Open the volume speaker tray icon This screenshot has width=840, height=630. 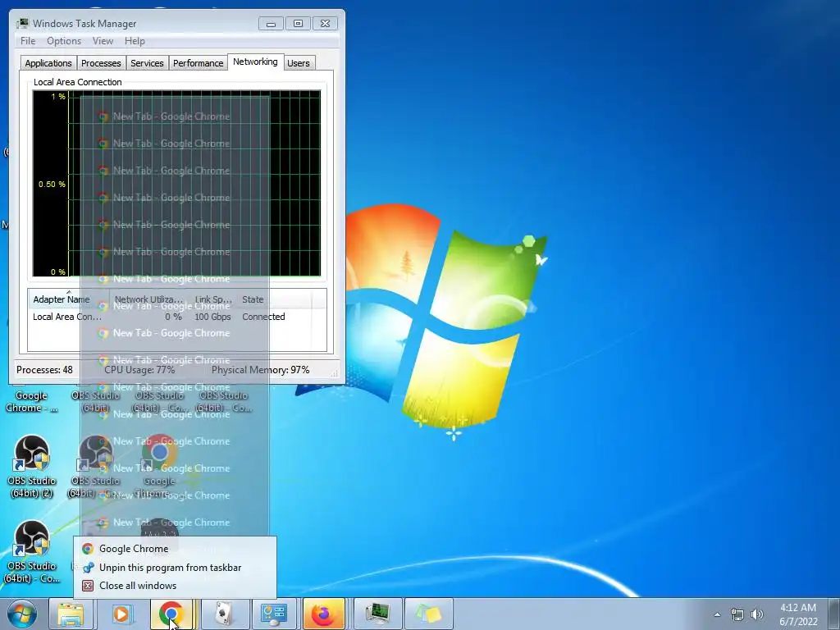[756, 614]
